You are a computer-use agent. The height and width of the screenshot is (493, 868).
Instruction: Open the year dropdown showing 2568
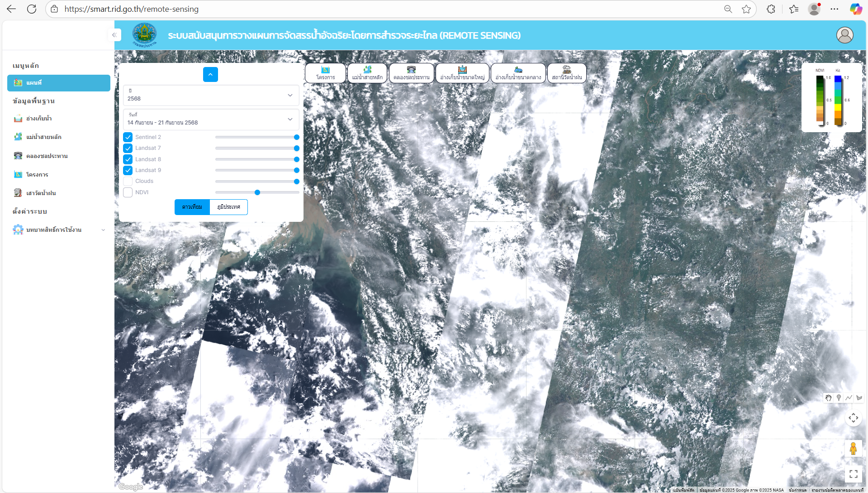pyautogui.click(x=211, y=95)
